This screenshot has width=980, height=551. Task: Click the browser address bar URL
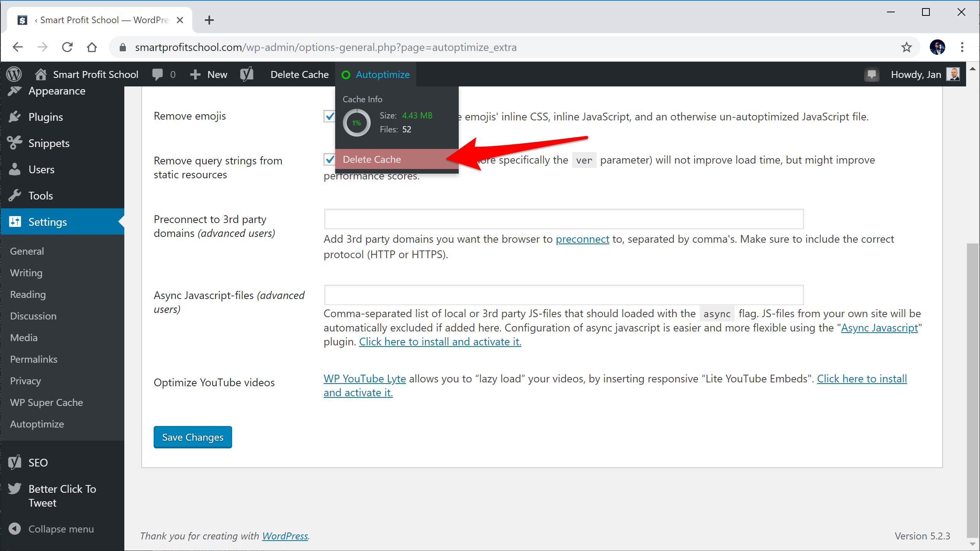326,47
